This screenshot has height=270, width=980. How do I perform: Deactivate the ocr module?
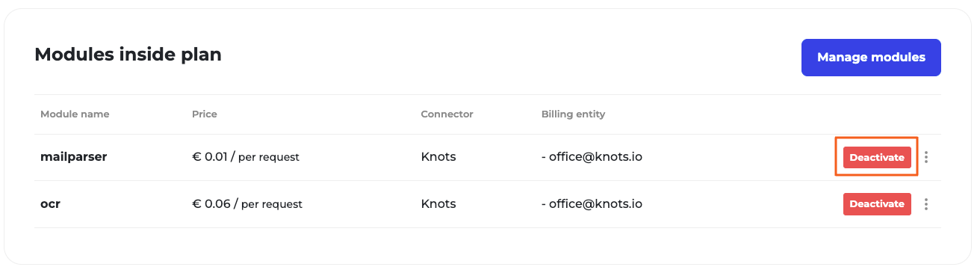(x=877, y=203)
